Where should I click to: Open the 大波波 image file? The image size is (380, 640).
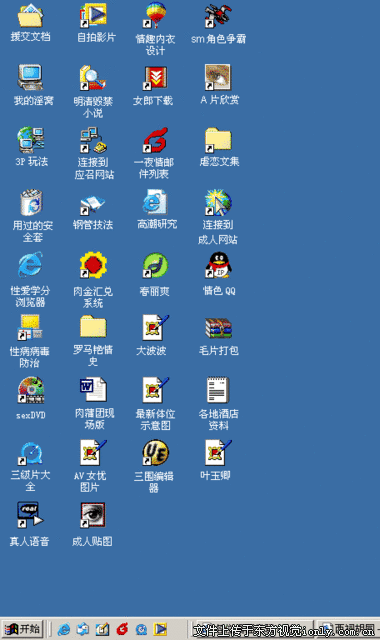coord(155,327)
